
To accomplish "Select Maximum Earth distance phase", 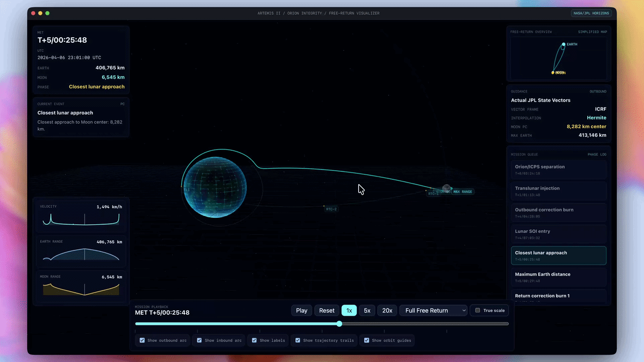I will coord(558,277).
